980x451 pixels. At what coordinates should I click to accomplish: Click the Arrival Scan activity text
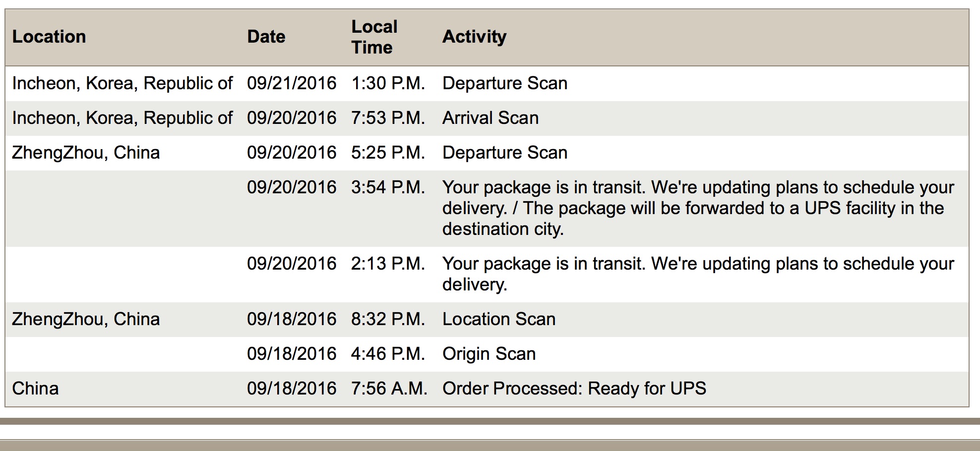tap(490, 118)
